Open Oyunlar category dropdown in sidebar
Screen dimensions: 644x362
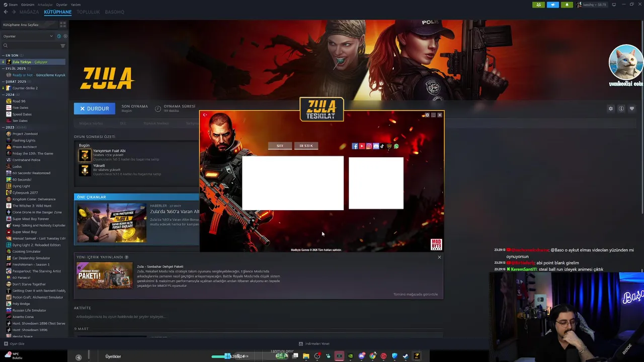click(28, 36)
